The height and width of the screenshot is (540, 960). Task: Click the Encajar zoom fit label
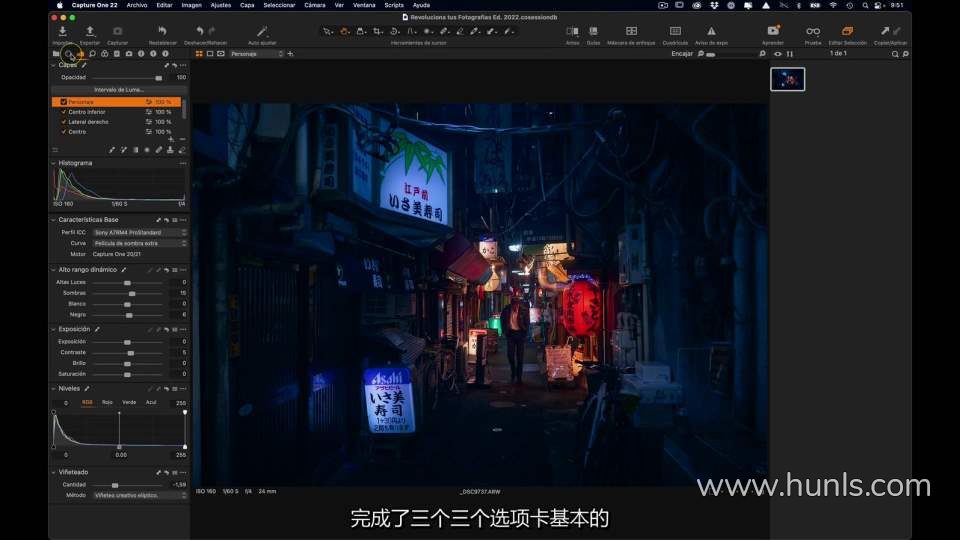(x=681, y=54)
